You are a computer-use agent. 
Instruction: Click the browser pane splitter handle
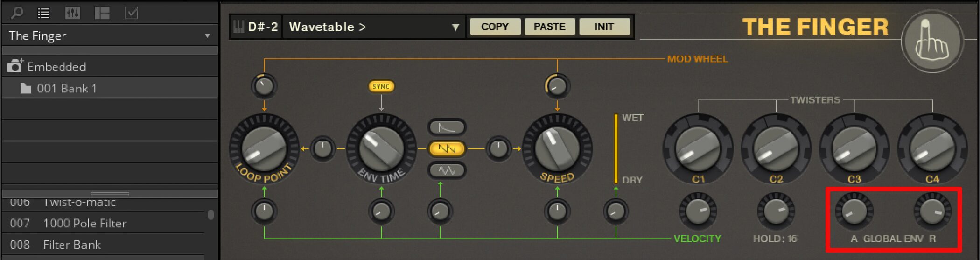[x=110, y=193]
